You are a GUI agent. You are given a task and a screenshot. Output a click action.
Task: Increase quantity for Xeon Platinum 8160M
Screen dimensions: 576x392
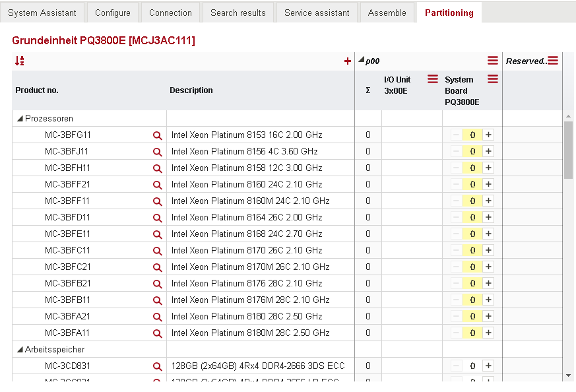tap(488, 201)
